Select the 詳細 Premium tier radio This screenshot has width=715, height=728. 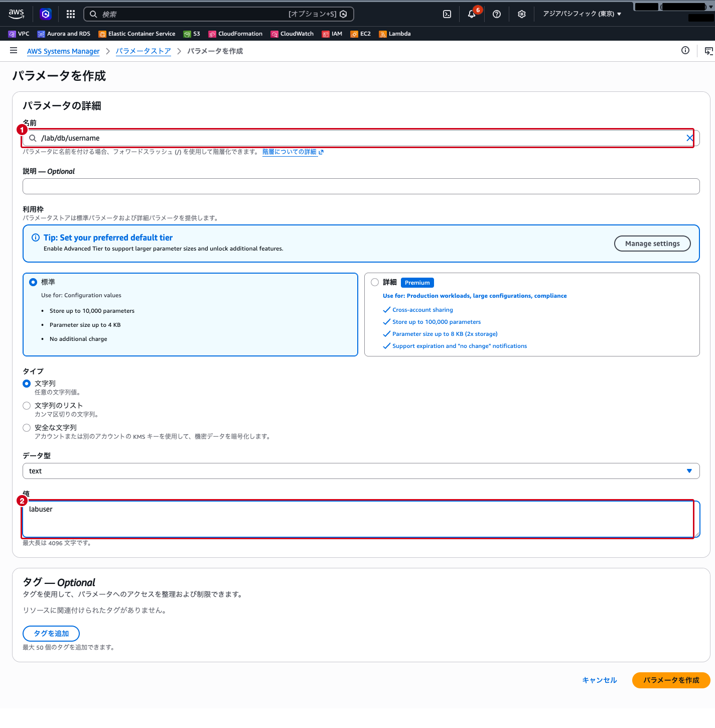(x=375, y=282)
